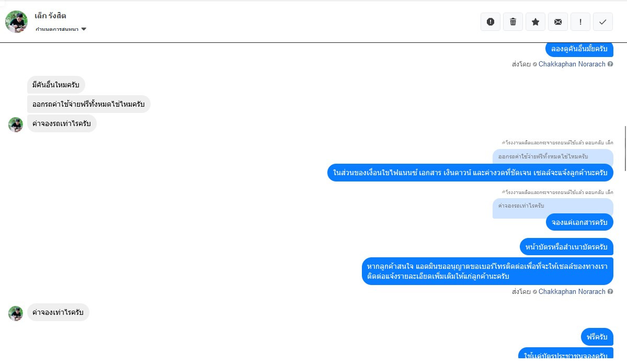627x364 pixels.
Task: Star this conversation
Action: tap(535, 21)
